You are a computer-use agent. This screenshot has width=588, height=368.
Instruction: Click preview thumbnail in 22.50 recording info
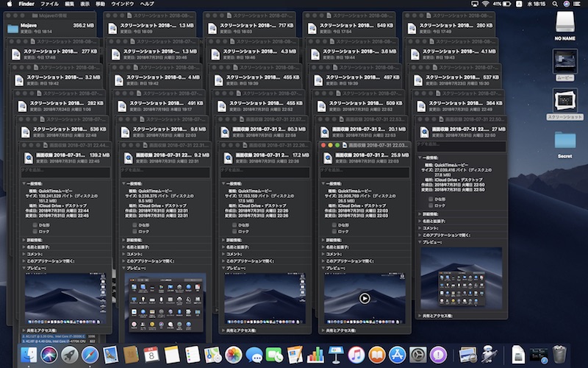[x=462, y=278]
